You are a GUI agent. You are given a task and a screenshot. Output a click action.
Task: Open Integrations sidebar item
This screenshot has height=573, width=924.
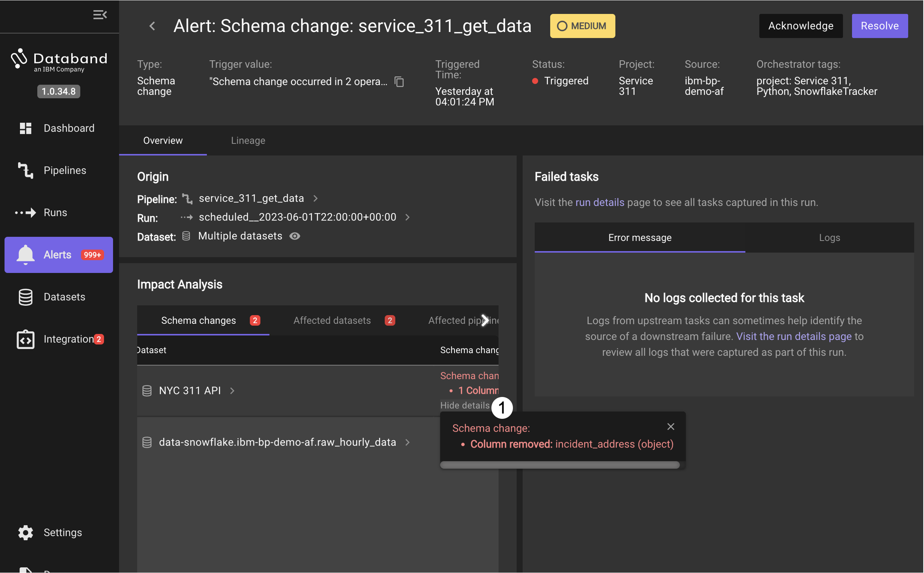pyautogui.click(x=68, y=339)
